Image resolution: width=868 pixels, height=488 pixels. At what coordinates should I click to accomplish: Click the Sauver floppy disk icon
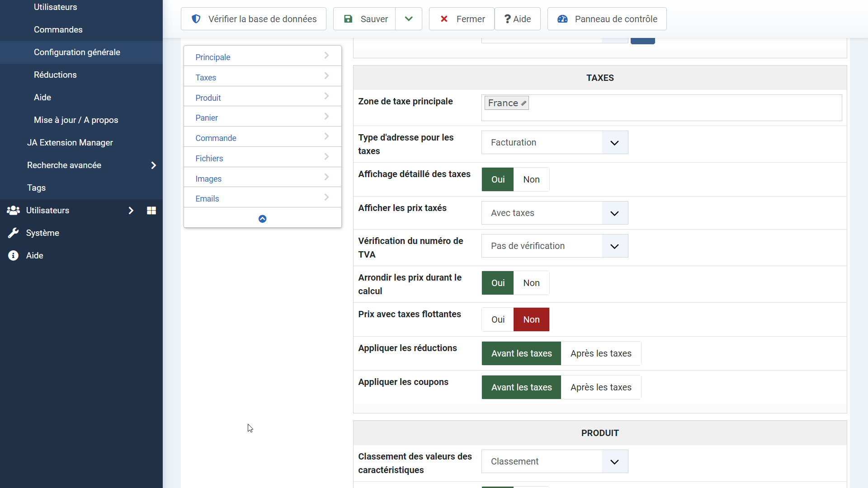tap(348, 19)
